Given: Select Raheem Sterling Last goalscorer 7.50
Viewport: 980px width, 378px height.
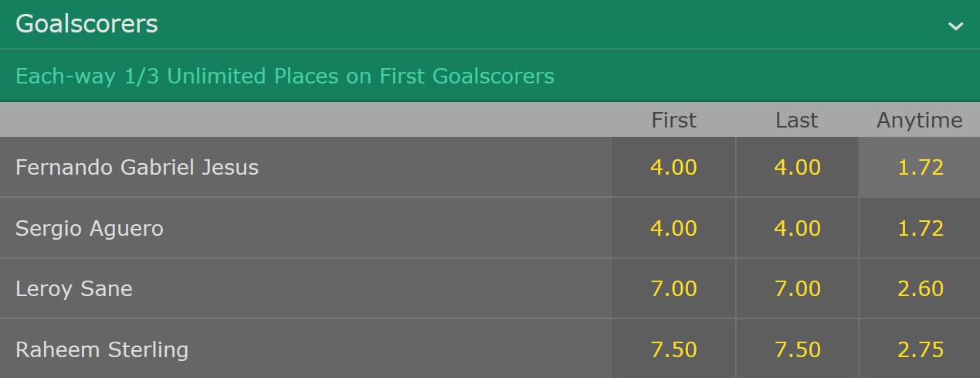Looking at the screenshot, I should tap(797, 349).
